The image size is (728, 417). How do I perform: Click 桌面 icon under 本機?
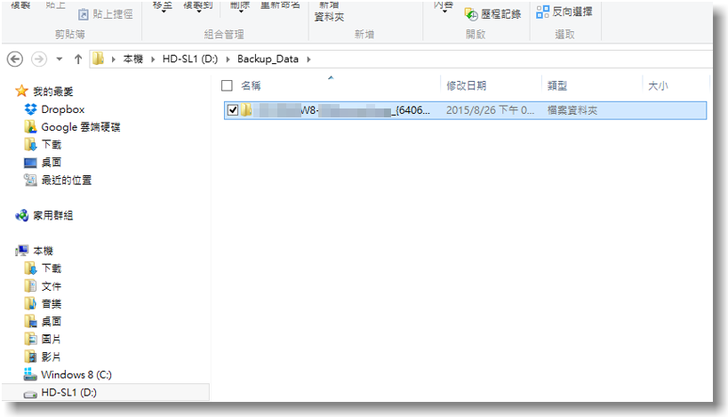point(30,321)
